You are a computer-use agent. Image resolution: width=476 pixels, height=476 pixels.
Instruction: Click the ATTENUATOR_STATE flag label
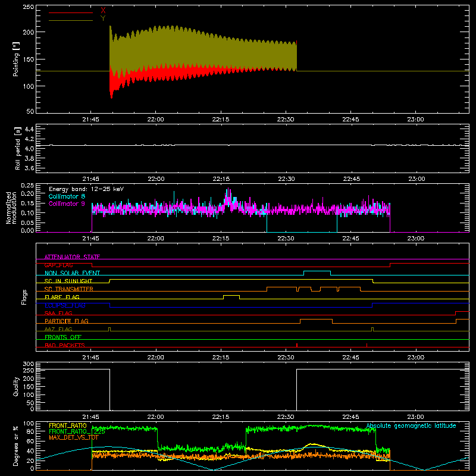click(x=72, y=257)
